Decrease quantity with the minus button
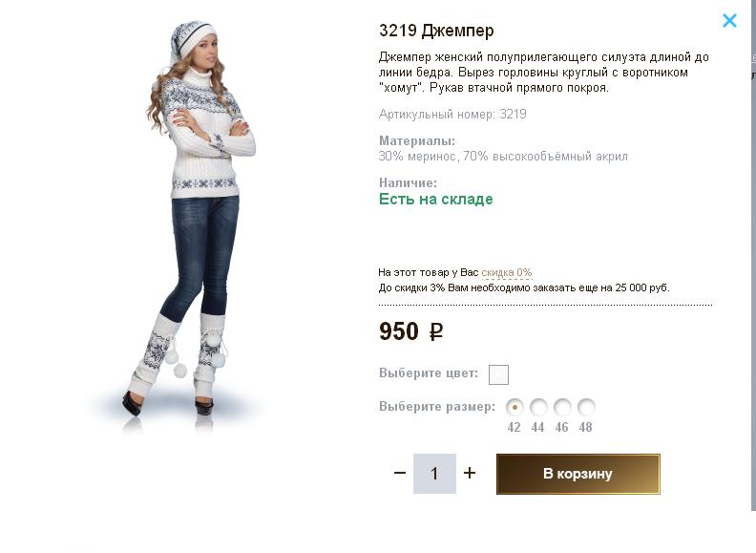The image size is (756, 553). tap(400, 473)
